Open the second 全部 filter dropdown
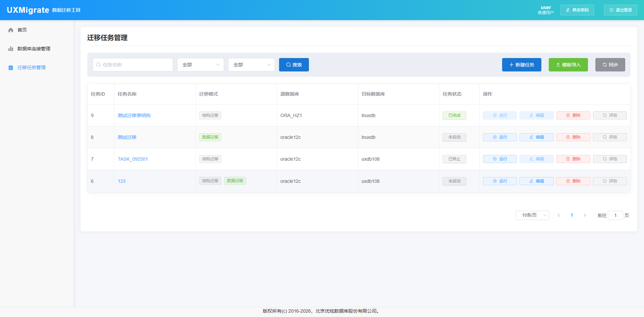 tap(252, 65)
